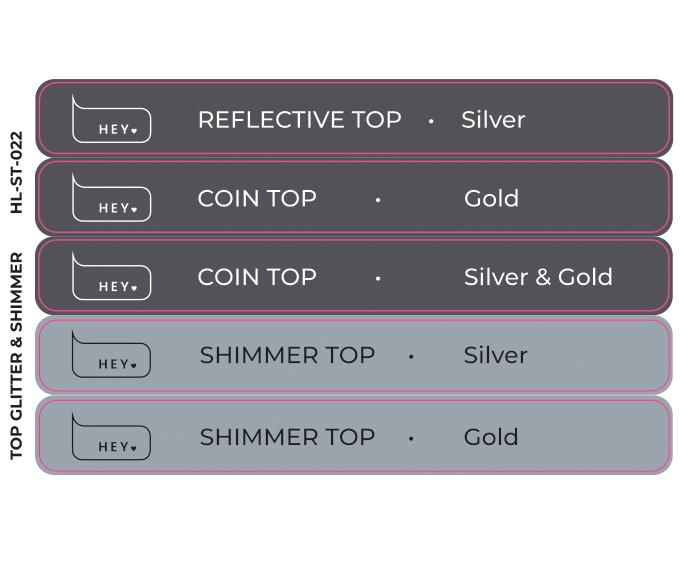This screenshot has height=563, width=687.
Task: Click the dot separator on Shimmer Top Gold label
Action: [x=411, y=439]
